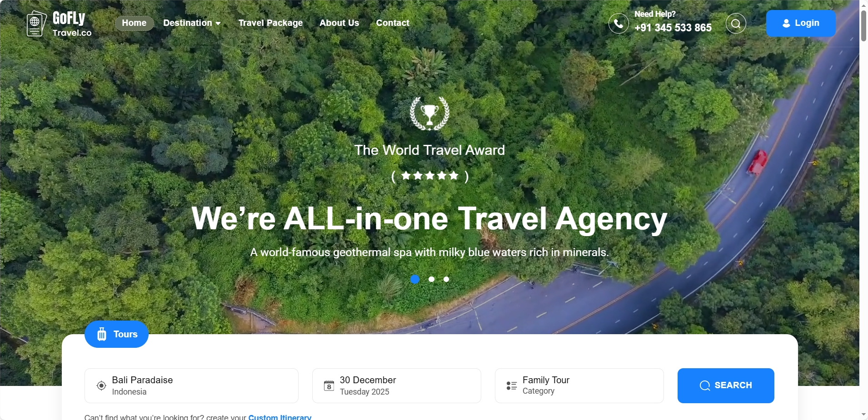The width and height of the screenshot is (868, 420).
Task: Click the SEARCH button
Action: (x=726, y=385)
